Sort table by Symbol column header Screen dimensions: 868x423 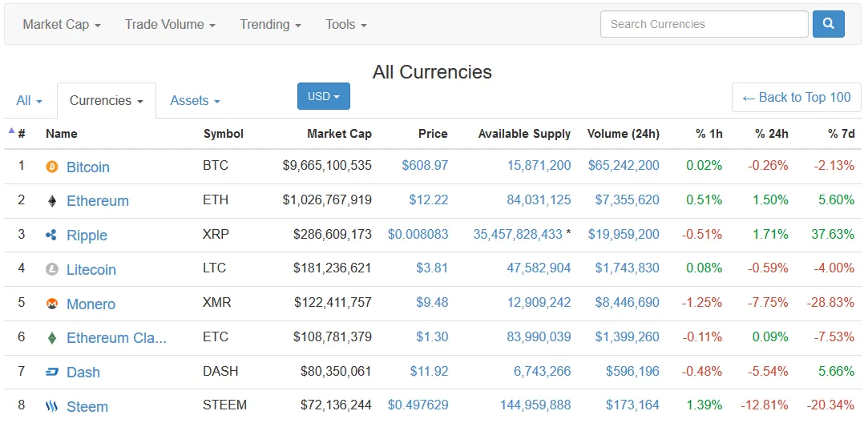click(224, 134)
